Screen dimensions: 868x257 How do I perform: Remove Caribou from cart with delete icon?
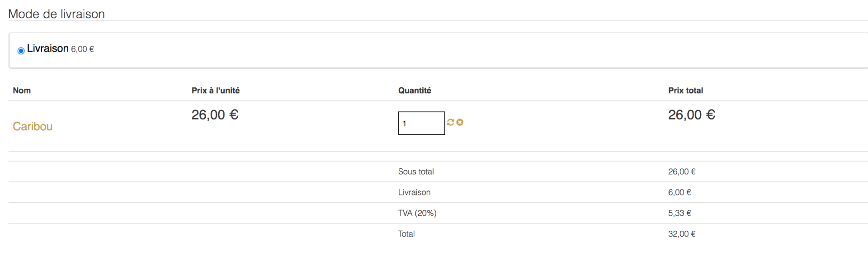pyautogui.click(x=460, y=122)
